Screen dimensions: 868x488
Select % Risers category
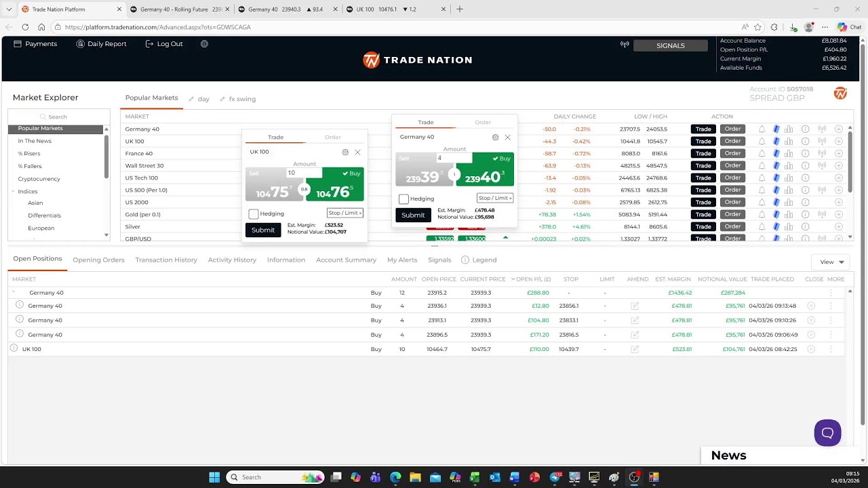click(29, 154)
